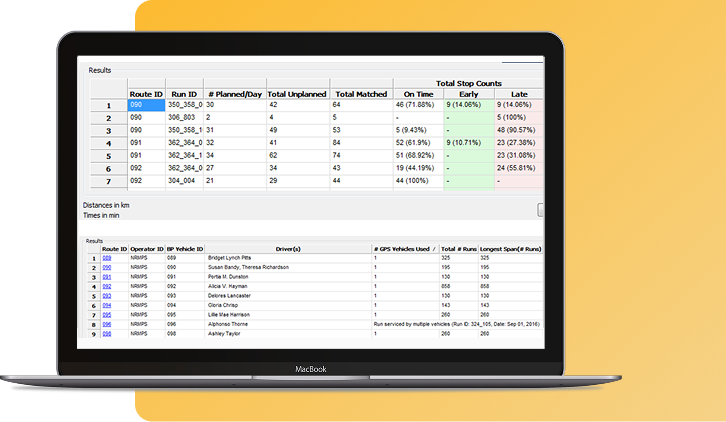Click the Operator ID column header
This screenshot has width=726, height=422.
[x=147, y=248]
